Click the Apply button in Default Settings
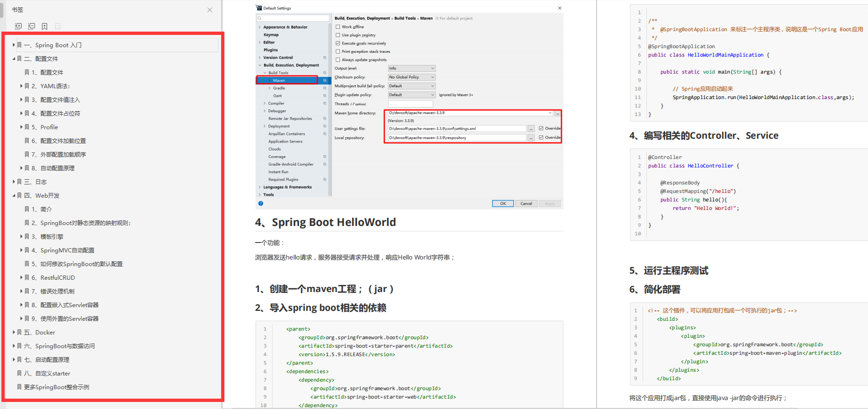Viewport: 868px width, 409px height. click(550, 204)
